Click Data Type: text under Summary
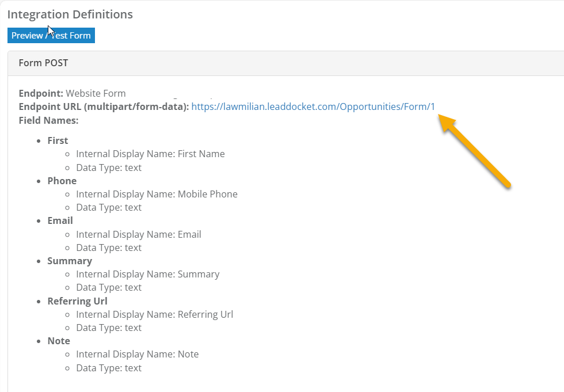This screenshot has height=392, width=564. (109, 287)
